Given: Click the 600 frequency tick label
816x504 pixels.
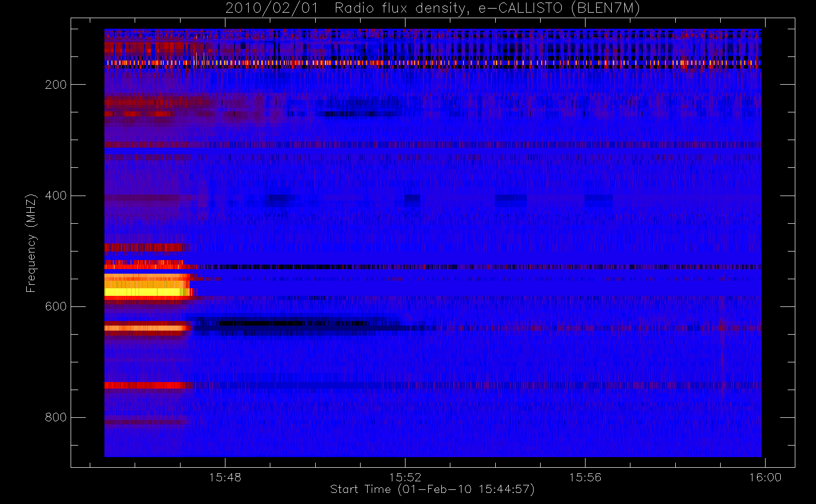Looking at the screenshot, I should pyautogui.click(x=55, y=306).
